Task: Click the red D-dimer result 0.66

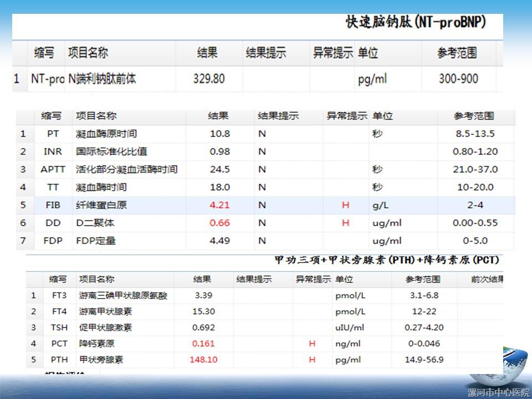Action: pos(219,223)
